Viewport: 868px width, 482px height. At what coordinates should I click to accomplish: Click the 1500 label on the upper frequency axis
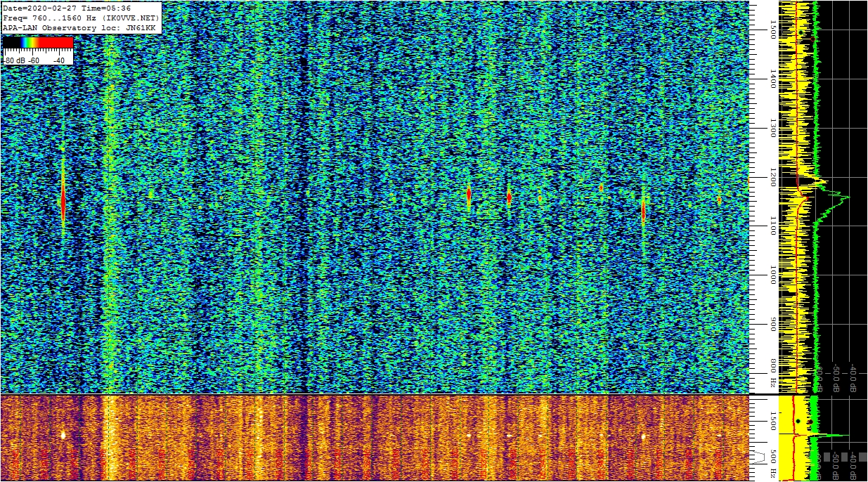[x=772, y=30]
